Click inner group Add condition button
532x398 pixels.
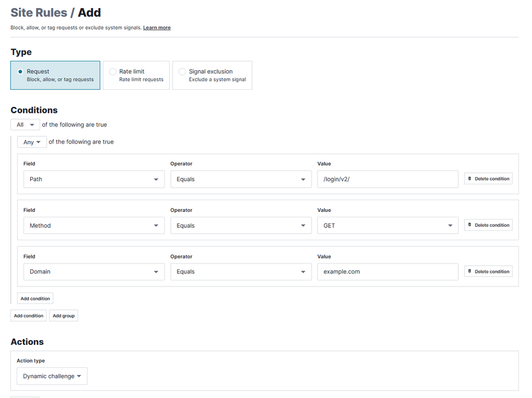click(35, 298)
